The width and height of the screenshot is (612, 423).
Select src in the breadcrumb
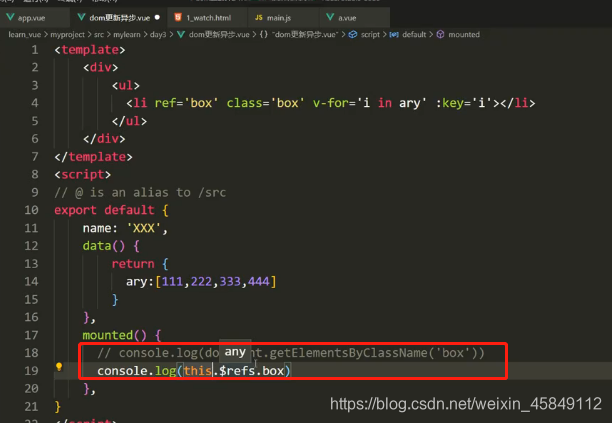click(x=99, y=35)
